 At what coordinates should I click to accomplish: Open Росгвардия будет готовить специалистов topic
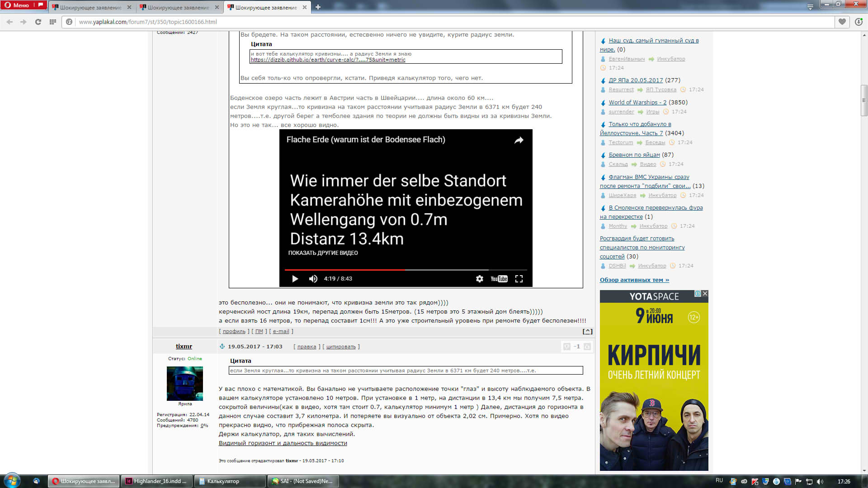click(642, 248)
